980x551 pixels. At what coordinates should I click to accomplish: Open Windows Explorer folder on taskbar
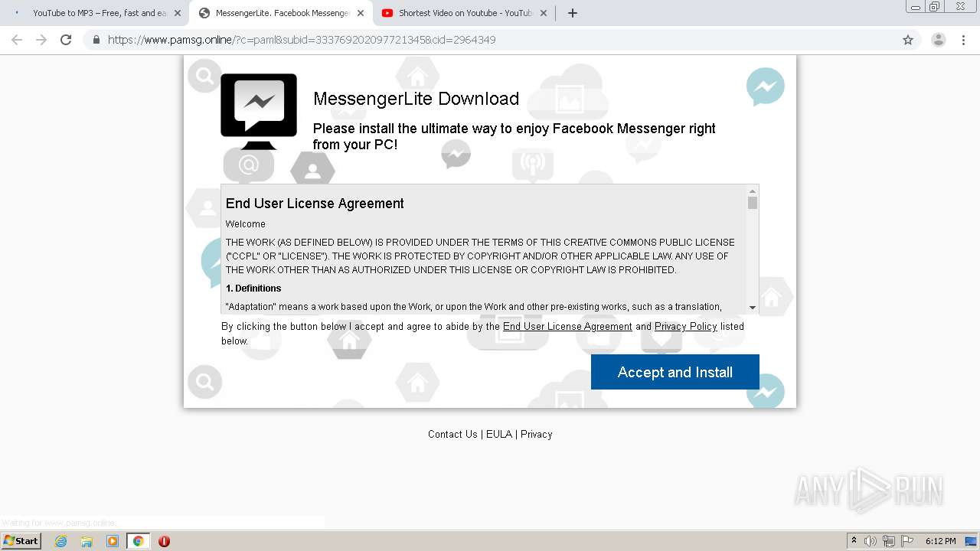87,541
